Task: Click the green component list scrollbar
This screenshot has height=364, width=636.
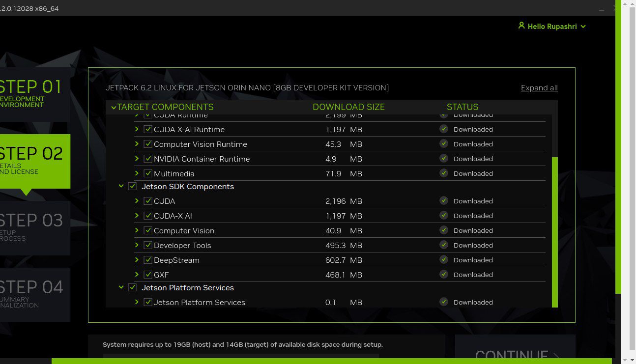Action: [555, 231]
